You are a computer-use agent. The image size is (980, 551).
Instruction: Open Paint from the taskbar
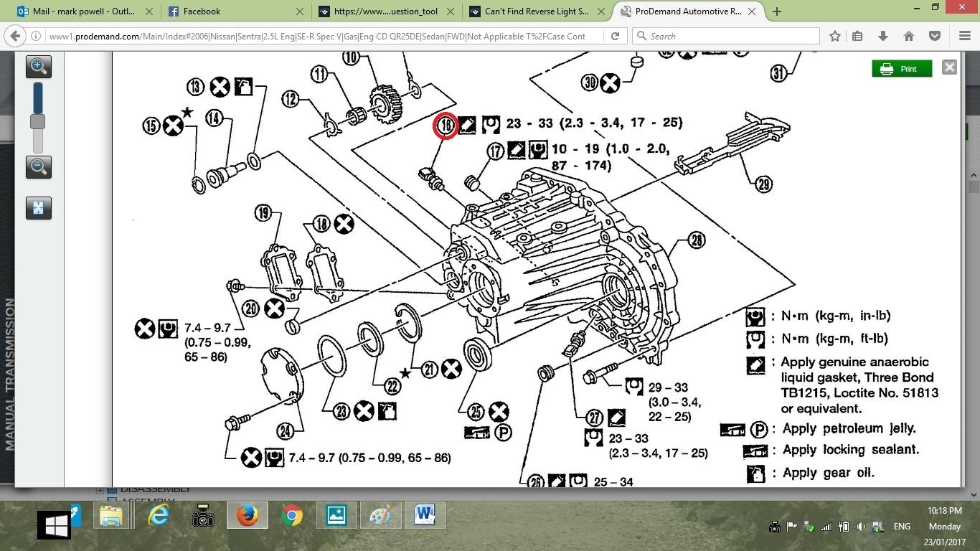(380, 516)
